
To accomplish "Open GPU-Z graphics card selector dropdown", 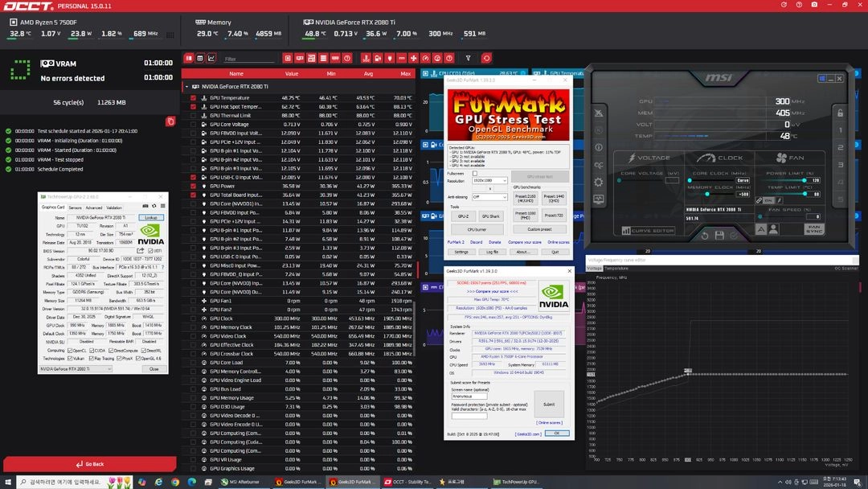I will click(x=76, y=369).
